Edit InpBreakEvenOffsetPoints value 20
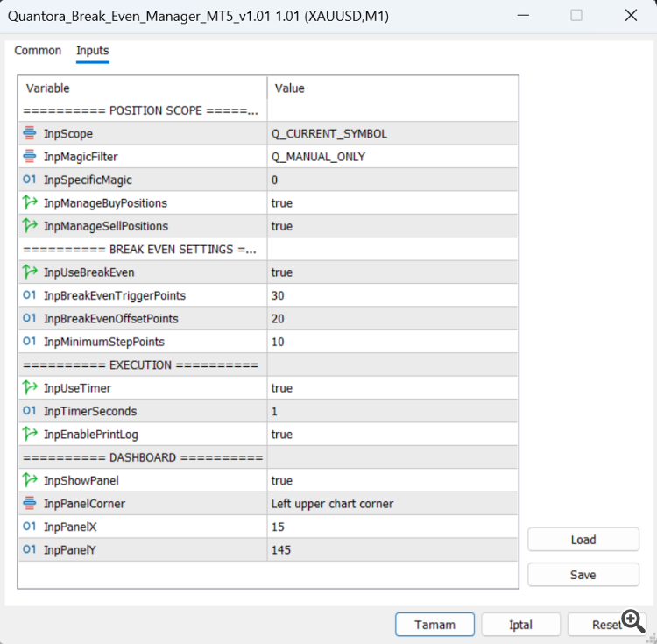657x644 pixels. point(392,318)
